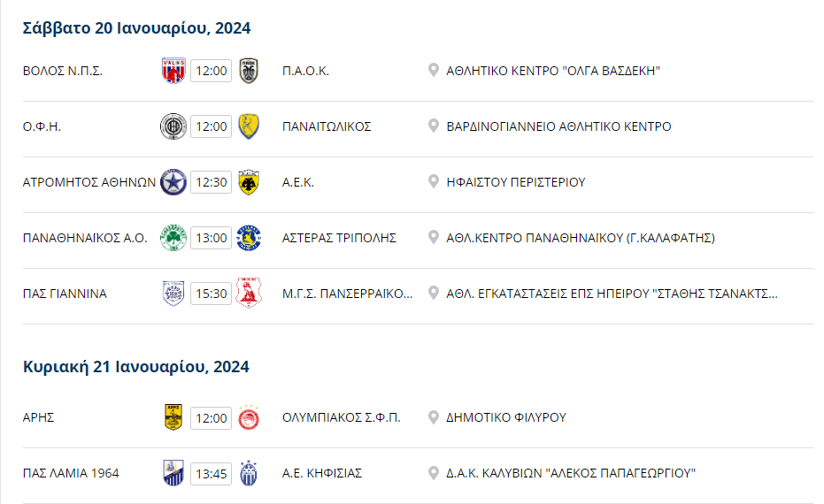Screen dimensions: 824x504
Task: Click the ΟΛΥΜΠΙΑΚΟΣ Σ.Φ.Π. team name
Action: coord(341,417)
